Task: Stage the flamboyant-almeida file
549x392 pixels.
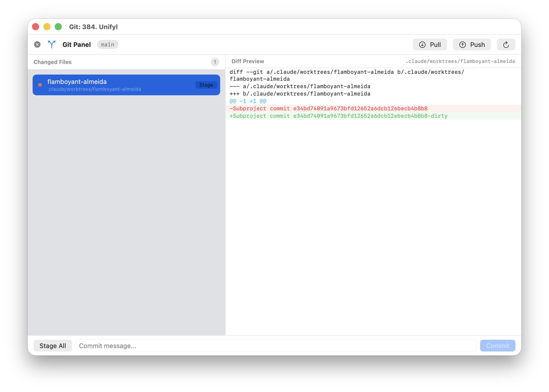Action: click(x=206, y=85)
